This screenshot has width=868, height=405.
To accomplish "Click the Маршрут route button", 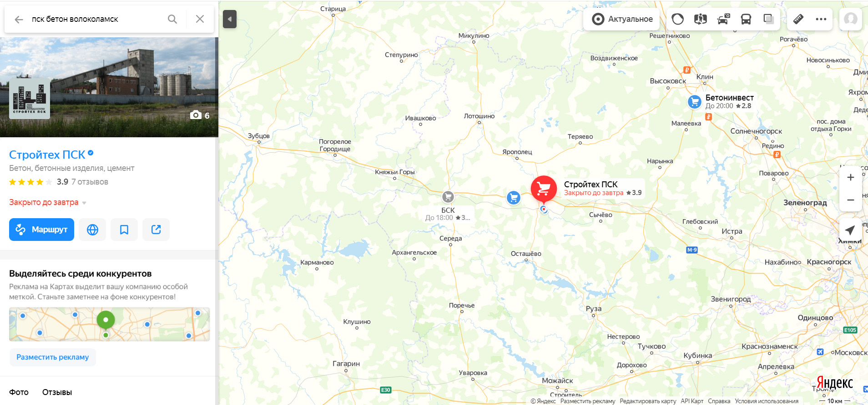I will 41,230.
